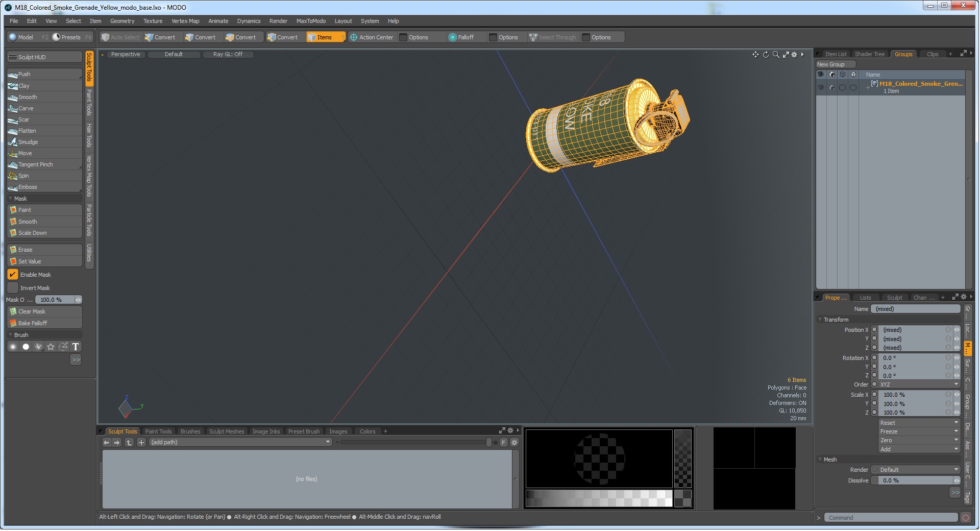Go up one level in preset browser
This screenshot has height=531, width=980.
129,443
